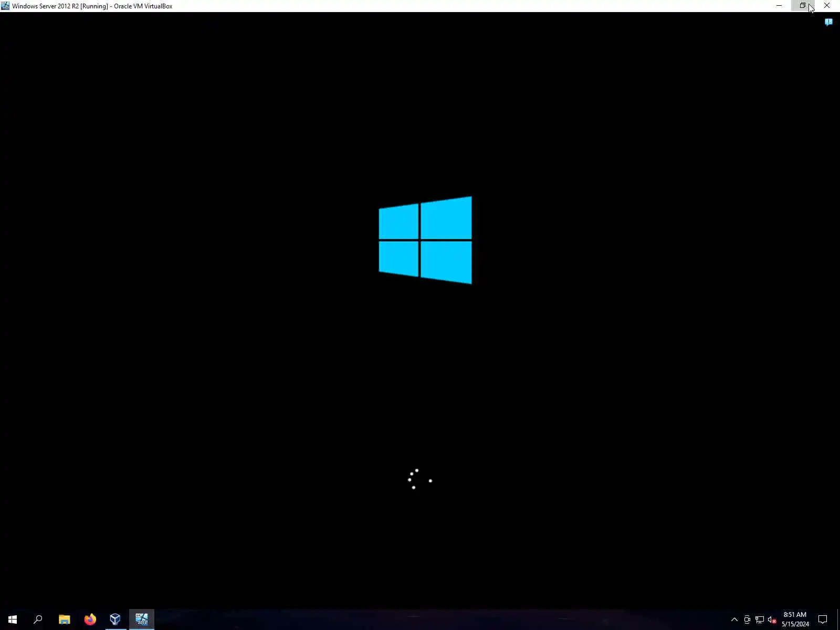Open the network status tray icon
Viewport: 840px width, 630px height.
tap(760, 619)
